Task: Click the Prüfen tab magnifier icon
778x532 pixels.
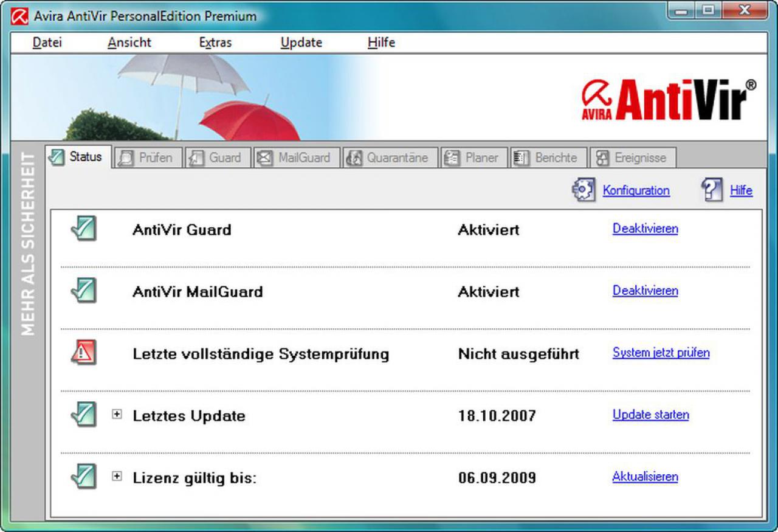Action: [x=126, y=158]
